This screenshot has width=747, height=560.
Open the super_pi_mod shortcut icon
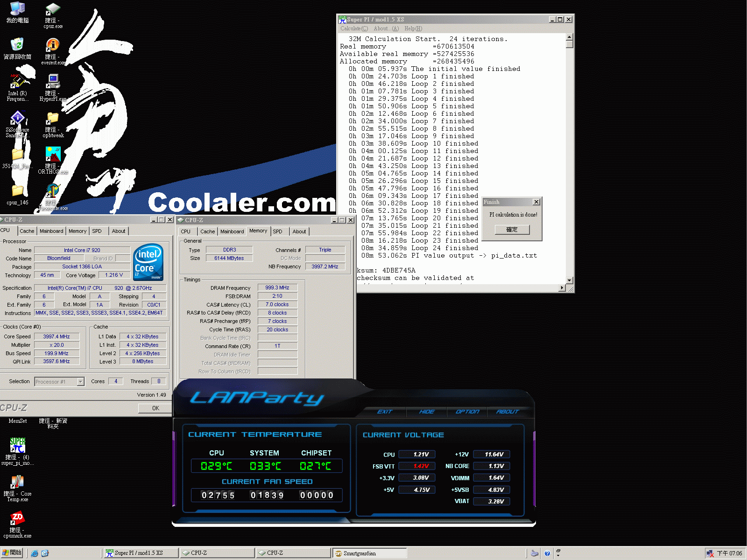(x=17, y=452)
